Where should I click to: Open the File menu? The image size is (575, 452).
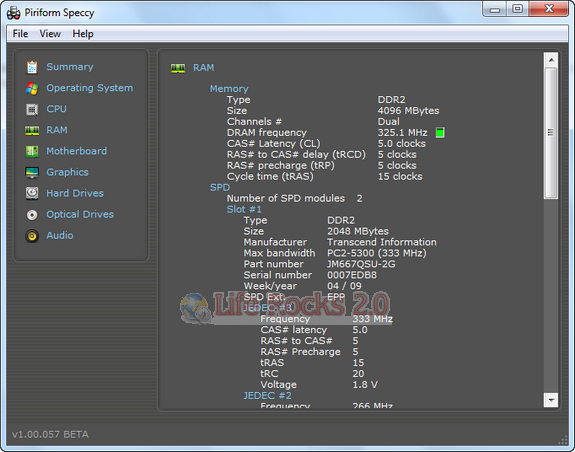tap(20, 34)
